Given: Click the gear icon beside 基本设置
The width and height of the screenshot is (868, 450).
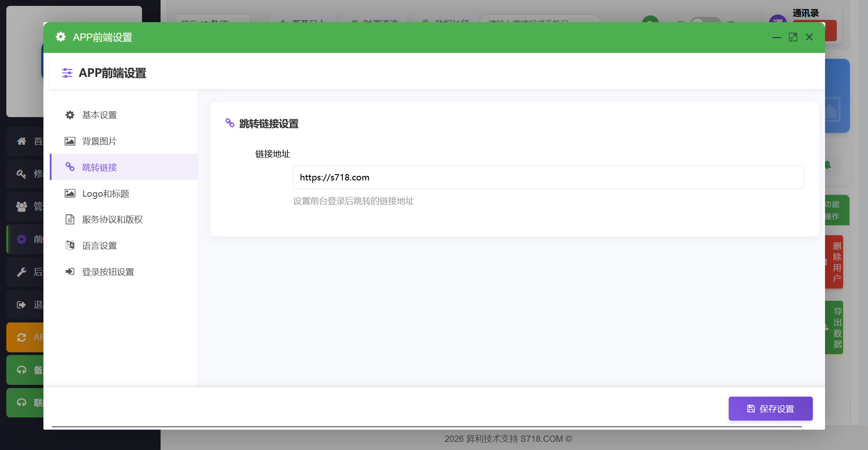Looking at the screenshot, I should point(70,115).
